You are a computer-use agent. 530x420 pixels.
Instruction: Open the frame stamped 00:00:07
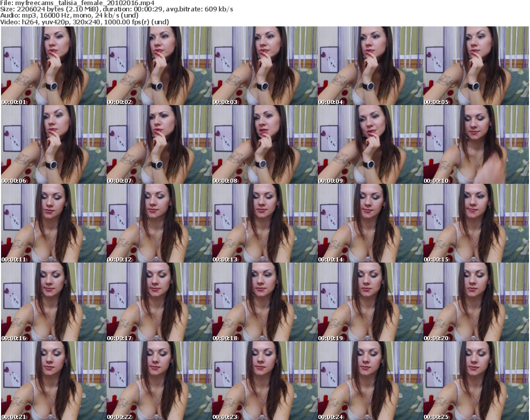coord(159,144)
